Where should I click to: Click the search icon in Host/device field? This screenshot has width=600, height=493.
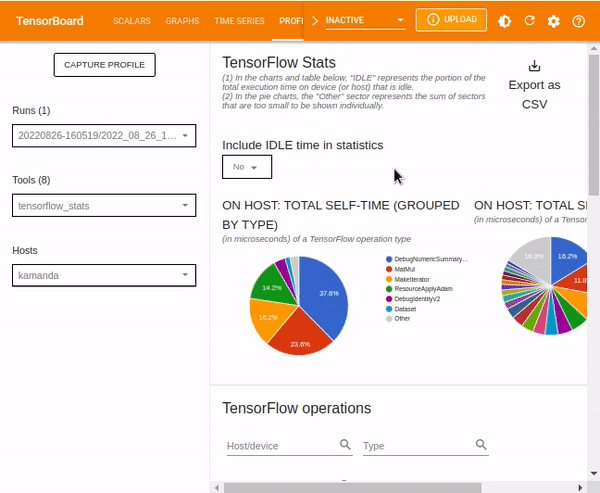(x=345, y=444)
